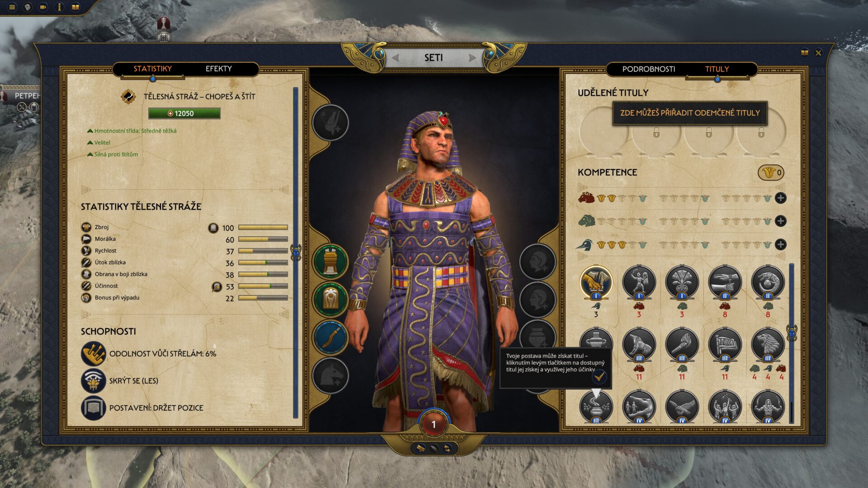Click the camera settings icon in top bar

(43, 7)
